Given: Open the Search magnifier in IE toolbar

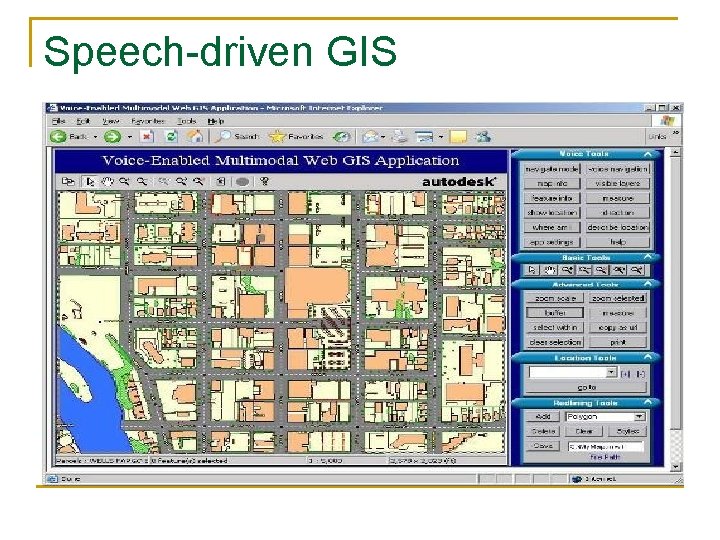Looking at the screenshot, I should click(x=223, y=136).
